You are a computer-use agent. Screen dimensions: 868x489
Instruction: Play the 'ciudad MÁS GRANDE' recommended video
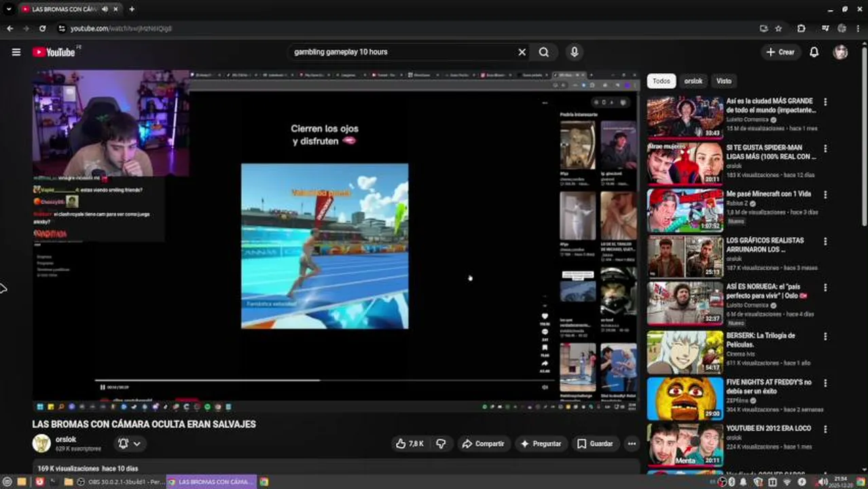685,117
